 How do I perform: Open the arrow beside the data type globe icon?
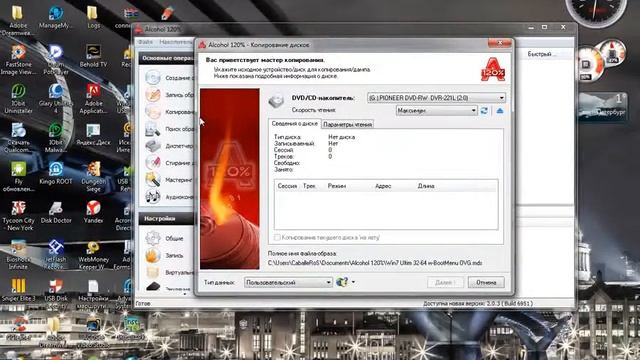(x=353, y=282)
